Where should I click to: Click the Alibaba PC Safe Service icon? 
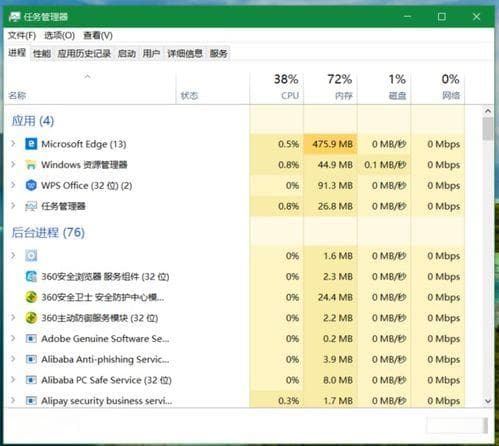click(31, 380)
